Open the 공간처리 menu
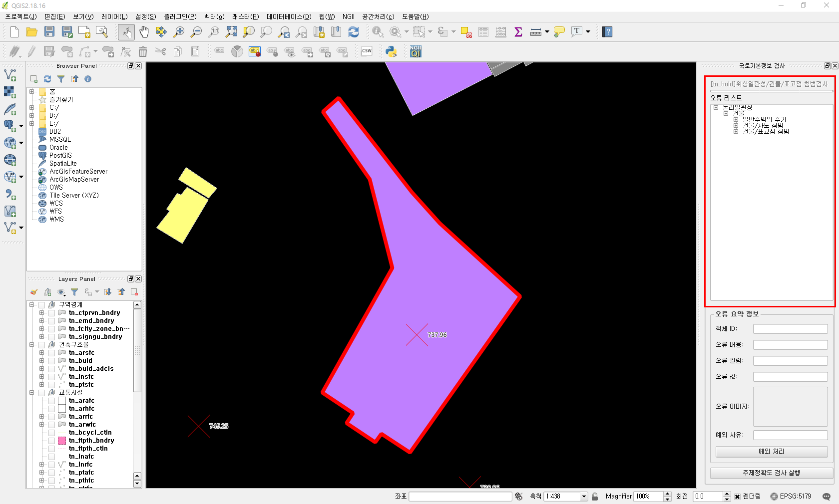The image size is (839, 504). click(378, 16)
